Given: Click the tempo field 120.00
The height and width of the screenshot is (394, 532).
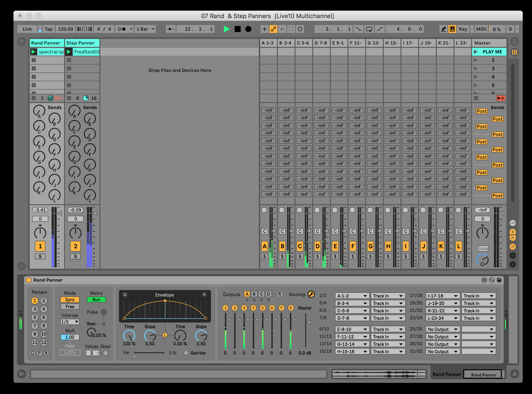Looking at the screenshot, I should (66, 29).
